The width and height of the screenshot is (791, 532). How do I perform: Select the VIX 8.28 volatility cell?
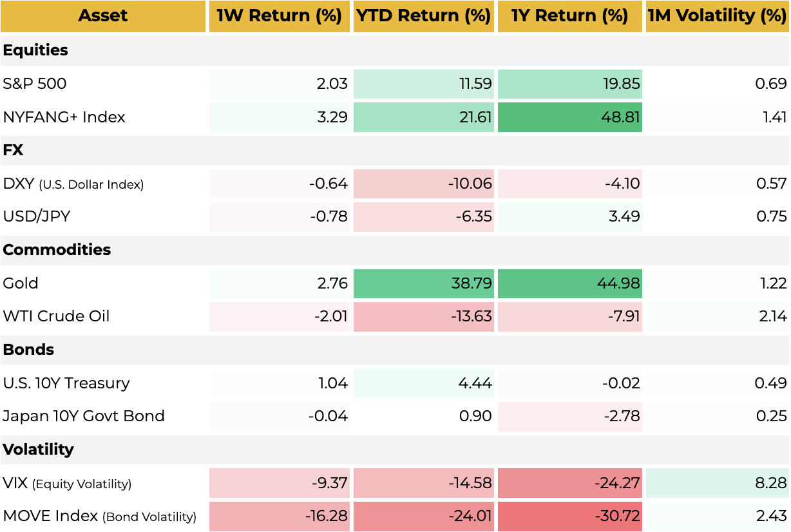pyautogui.click(x=717, y=483)
